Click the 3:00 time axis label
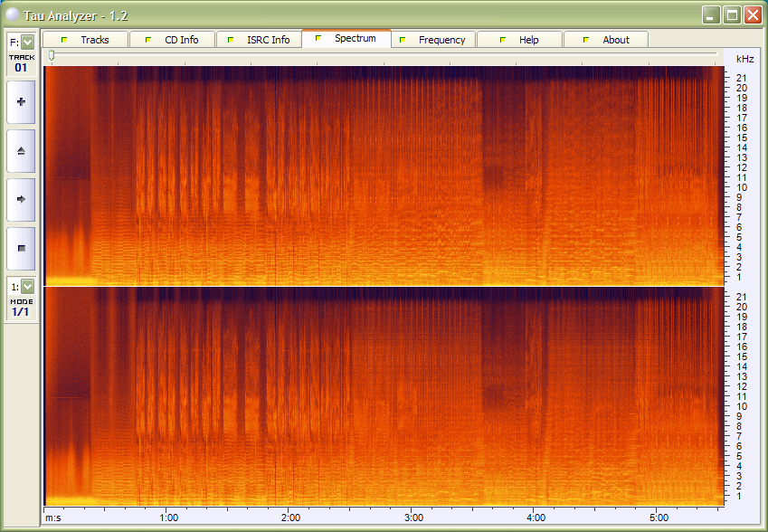 (414, 518)
